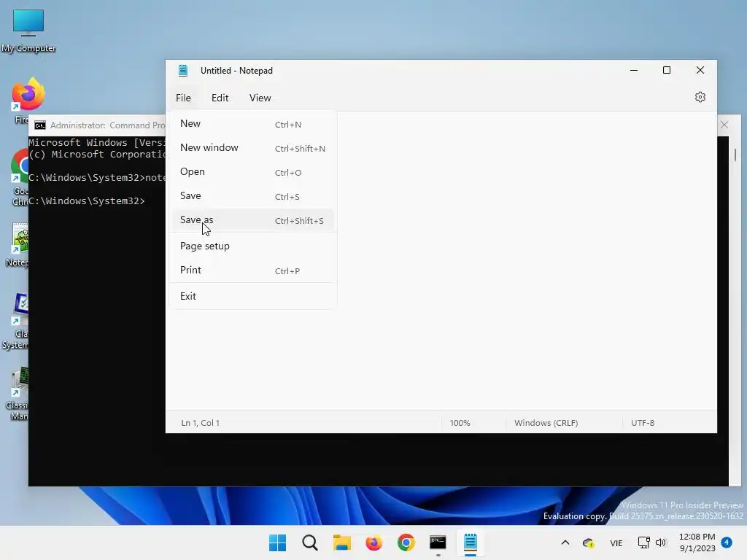This screenshot has width=747, height=560.
Task: Open the volume speaker tray icon
Action: 661,542
